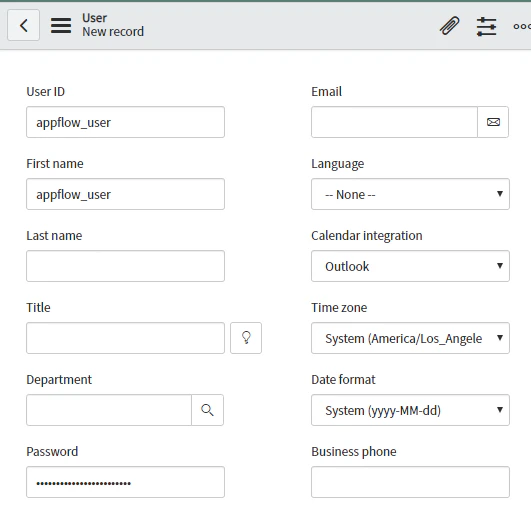Go back using the left arrow button
The height and width of the screenshot is (515, 531).
point(23,25)
